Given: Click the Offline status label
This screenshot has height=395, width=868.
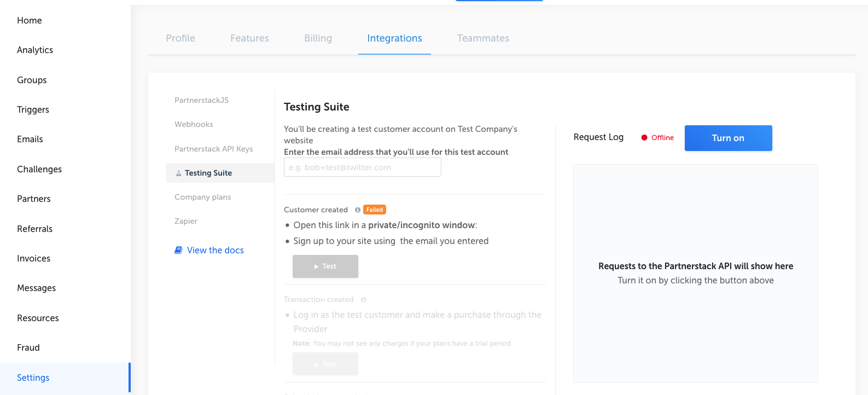Looking at the screenshot, I should point(662,138).
